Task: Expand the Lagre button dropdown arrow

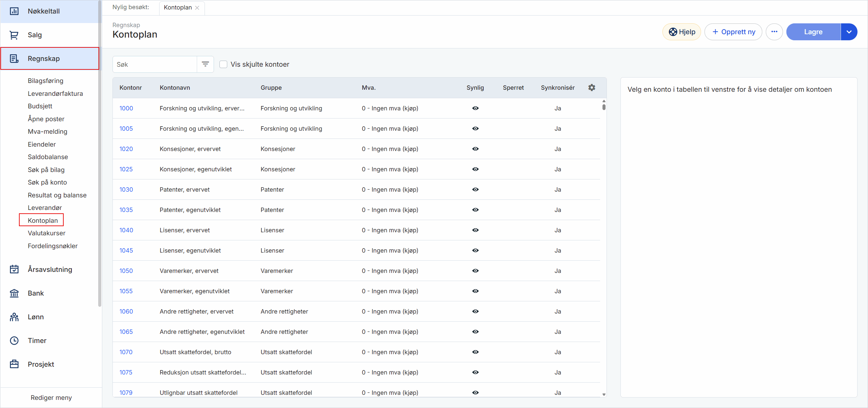Action: (849, 32)
